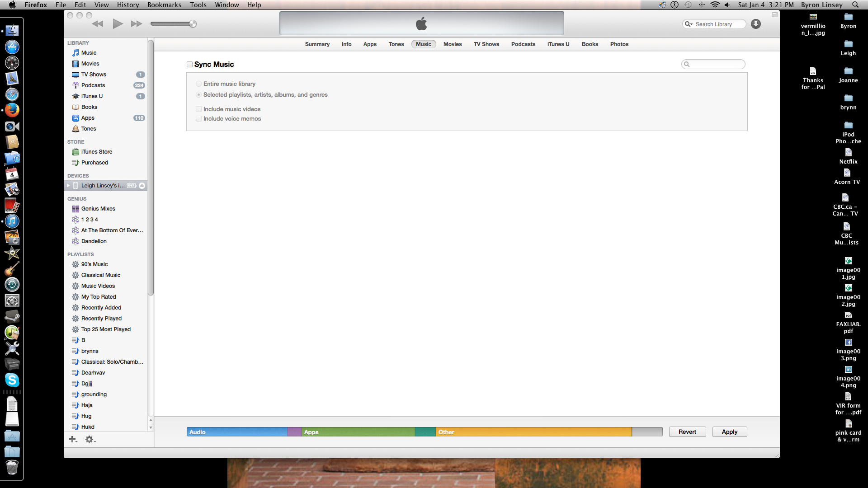
Task: Click the music filter search field
Action: [713, 65]
